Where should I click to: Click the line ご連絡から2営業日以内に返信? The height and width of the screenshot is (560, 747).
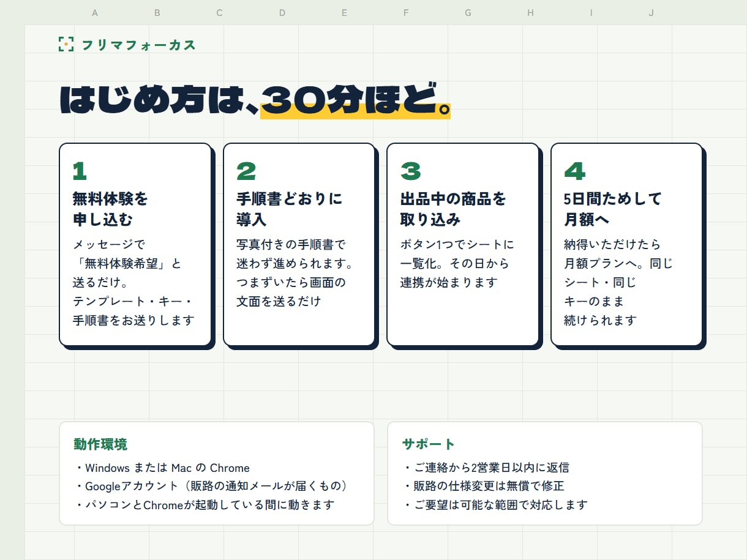(x=486, y=468)
